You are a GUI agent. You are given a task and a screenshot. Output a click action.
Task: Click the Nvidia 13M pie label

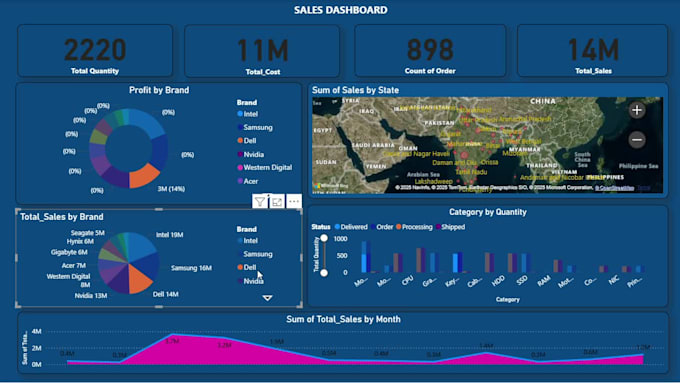pyautogui.click(x=91, y=295)
